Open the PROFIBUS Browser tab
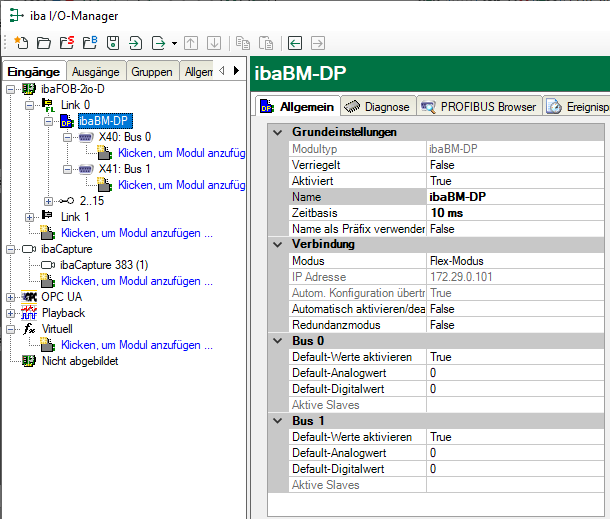Screen dimensions: 610x519 tap(479, 106)
